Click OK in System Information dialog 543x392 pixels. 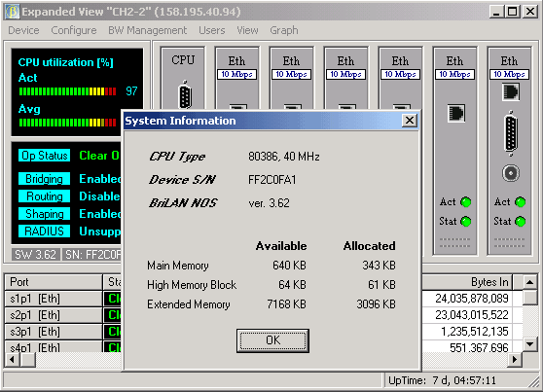point(272,340)
